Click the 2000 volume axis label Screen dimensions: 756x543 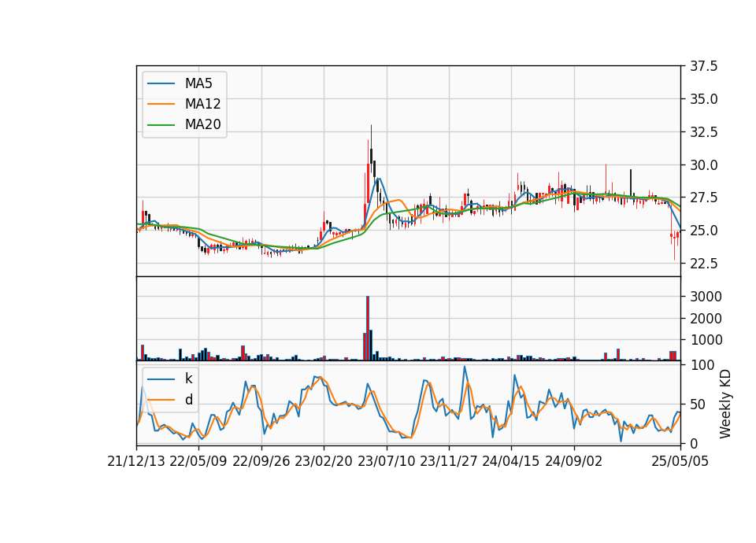(706, 319)
